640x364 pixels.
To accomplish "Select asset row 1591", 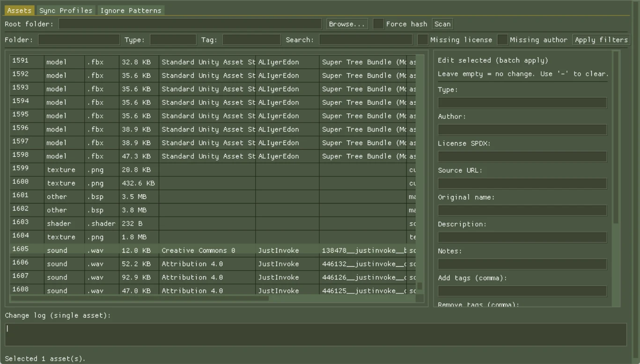I will click(x=213, y=62).
